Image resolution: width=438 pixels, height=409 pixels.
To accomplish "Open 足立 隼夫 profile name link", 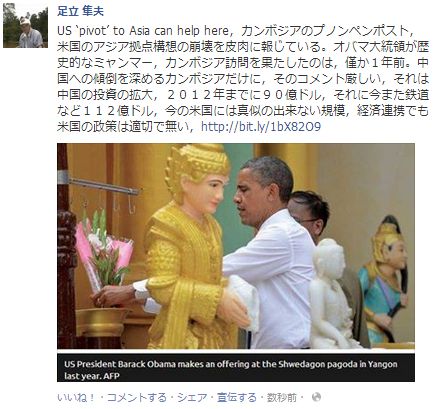I will point(80,11).
